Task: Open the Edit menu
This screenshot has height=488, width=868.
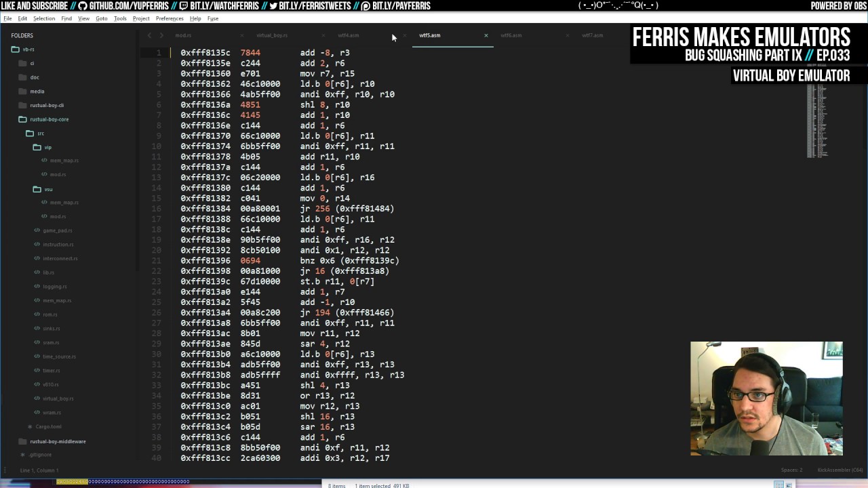Action: point(22,18)
